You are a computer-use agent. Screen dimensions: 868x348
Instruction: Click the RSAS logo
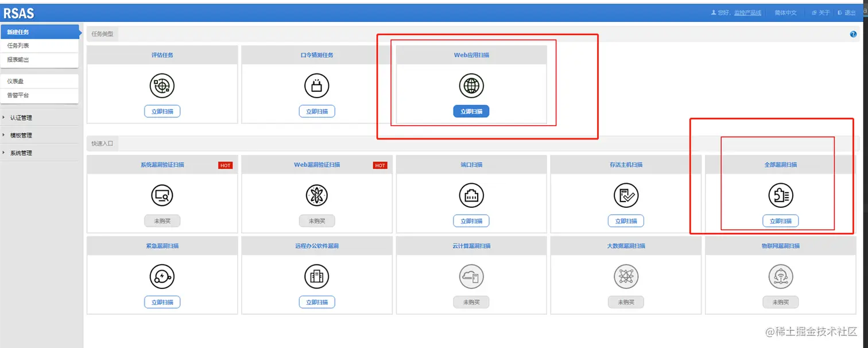[x=19, y=13]
